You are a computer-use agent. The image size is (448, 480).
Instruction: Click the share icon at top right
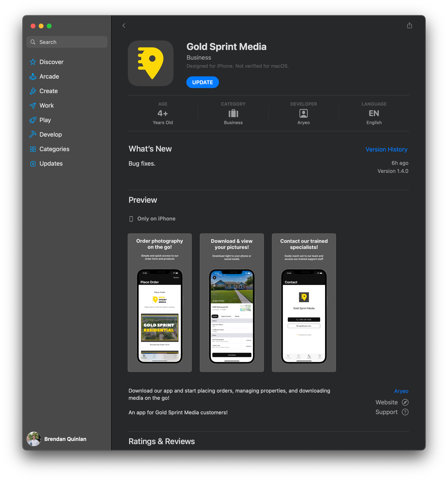(409, 25)
